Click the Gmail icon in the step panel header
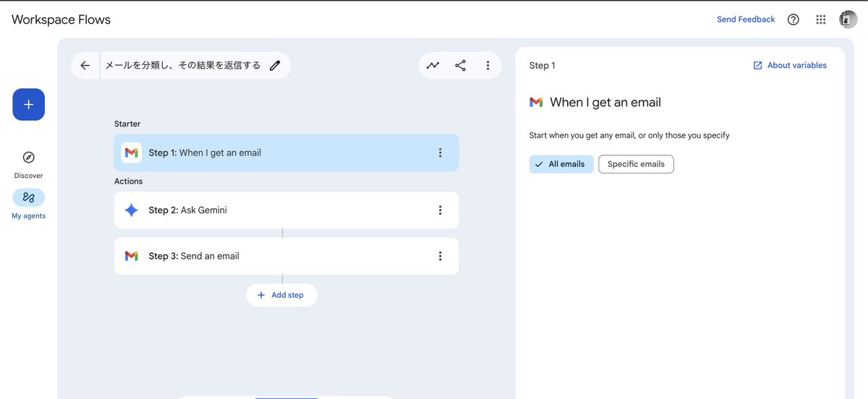This screenshot has height=399, width=868. (536, 103)
